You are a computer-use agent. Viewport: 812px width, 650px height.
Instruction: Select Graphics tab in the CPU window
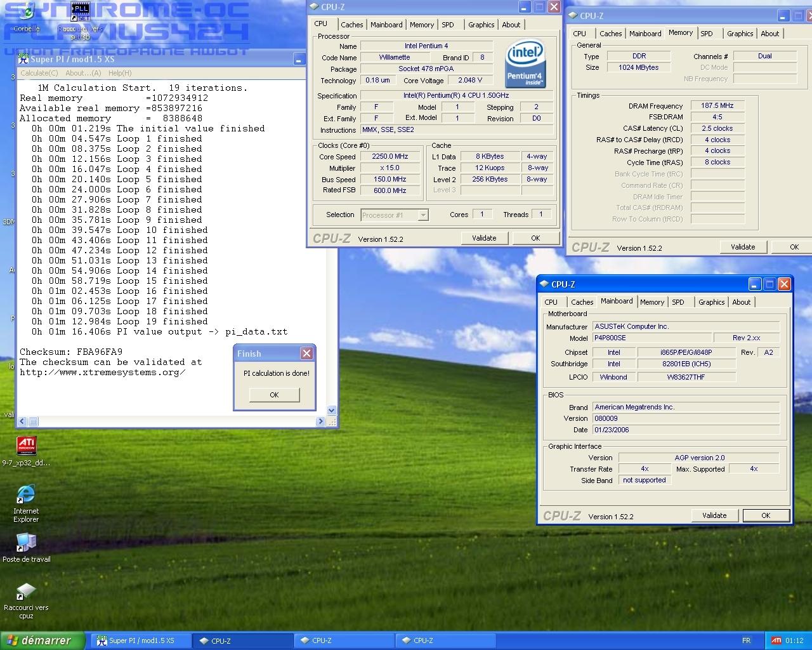(481, 25)
